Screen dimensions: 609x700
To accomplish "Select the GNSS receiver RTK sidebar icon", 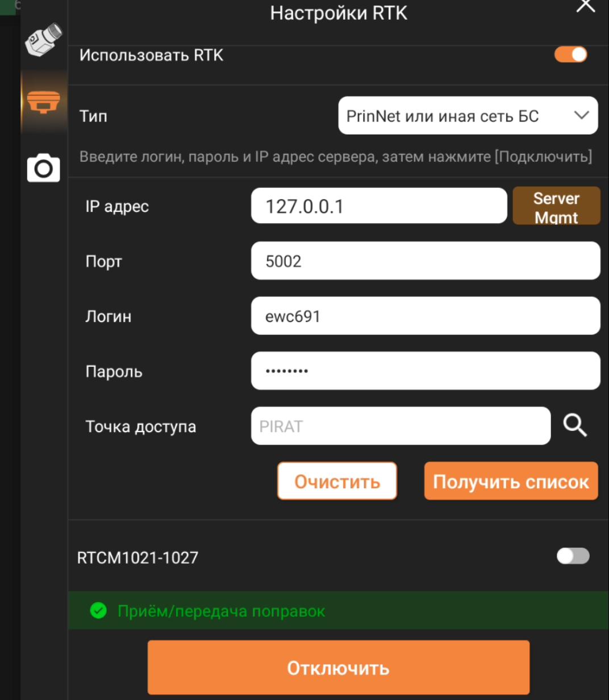I will [x=44, y=102].
